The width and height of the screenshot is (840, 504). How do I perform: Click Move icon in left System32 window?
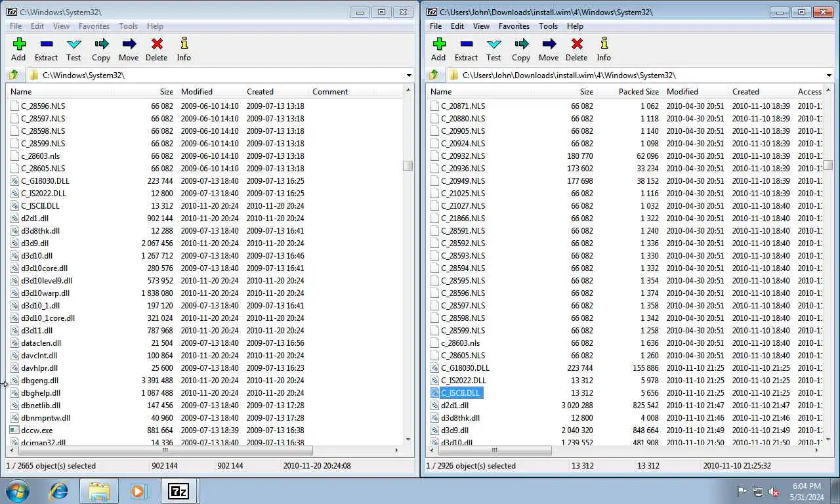pyautogui.click(x=129, y=44)
